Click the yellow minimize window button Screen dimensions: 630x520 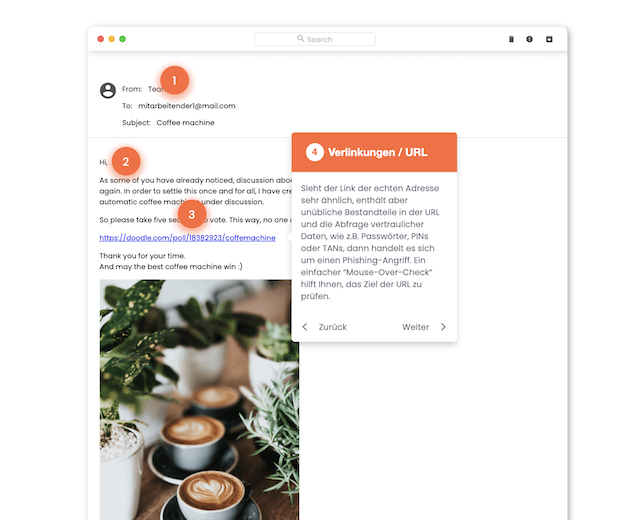(x=112, y=39)
